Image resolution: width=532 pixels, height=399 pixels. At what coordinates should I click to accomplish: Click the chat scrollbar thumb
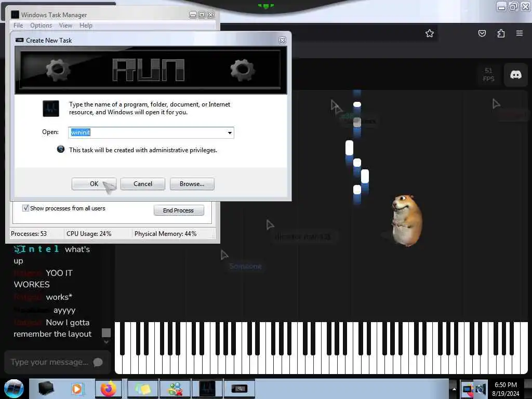pyautogui.click(x=106, y=333)
